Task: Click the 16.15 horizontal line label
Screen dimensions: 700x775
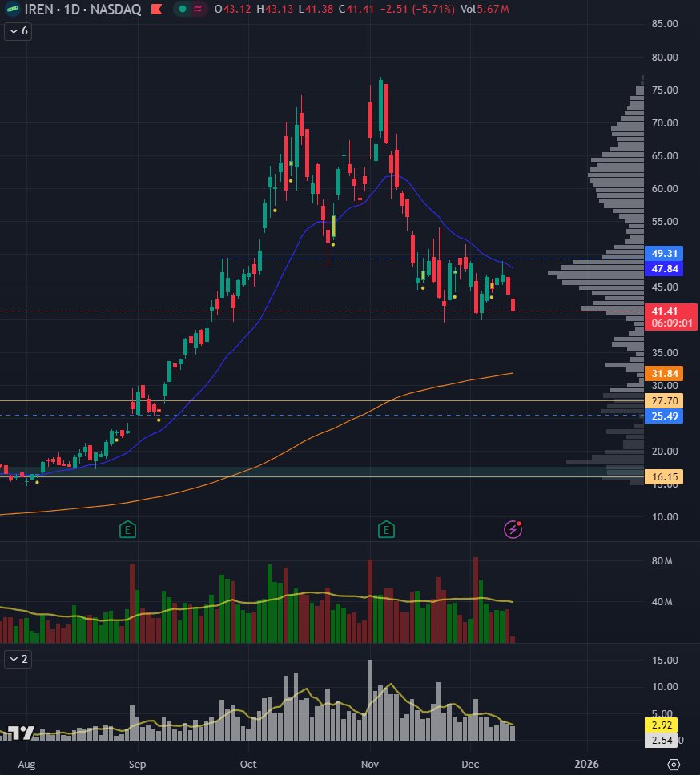Action: [664, 477]
